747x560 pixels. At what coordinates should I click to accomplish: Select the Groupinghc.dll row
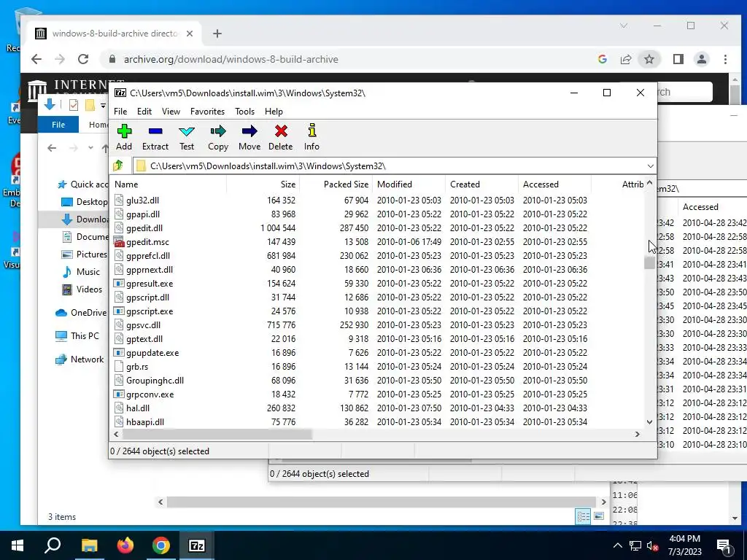coord(378,381)
